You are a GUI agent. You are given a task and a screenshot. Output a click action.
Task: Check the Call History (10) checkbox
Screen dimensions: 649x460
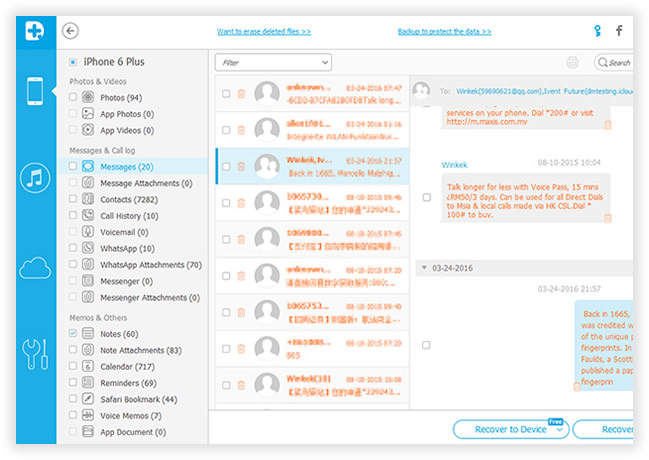(73, 215)
